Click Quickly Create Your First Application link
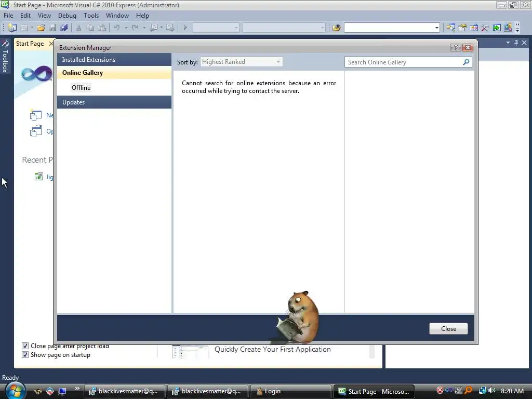Viewport: 532px width, 399px height. coord(272,349)
